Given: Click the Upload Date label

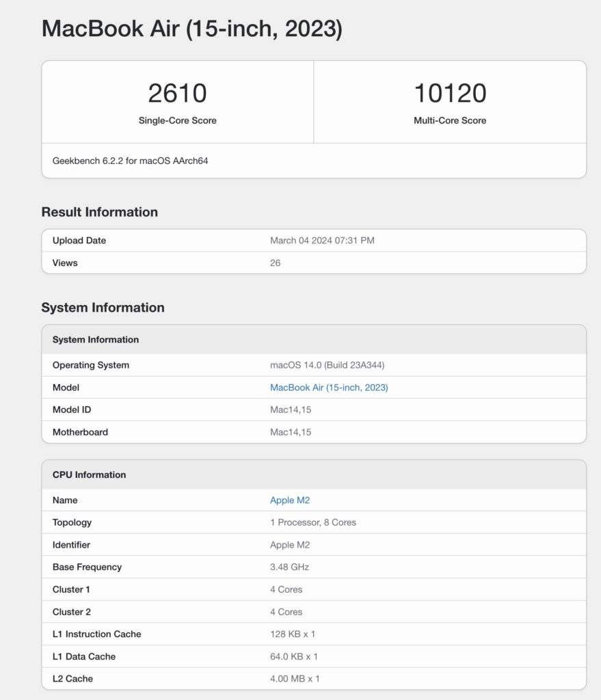Looking at the screenshot, I should coord(79,240).
